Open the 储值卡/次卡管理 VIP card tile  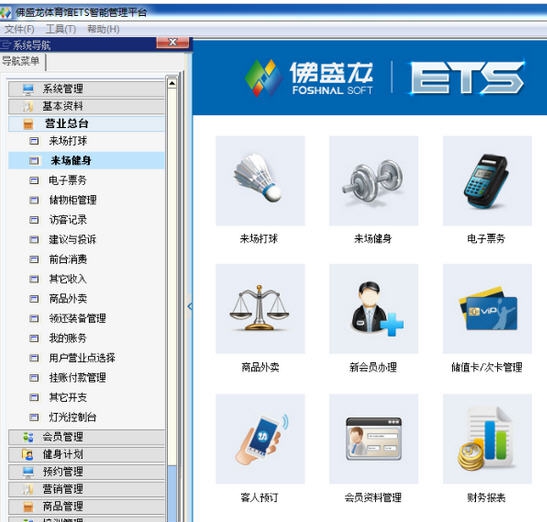(x=487, y=309)
